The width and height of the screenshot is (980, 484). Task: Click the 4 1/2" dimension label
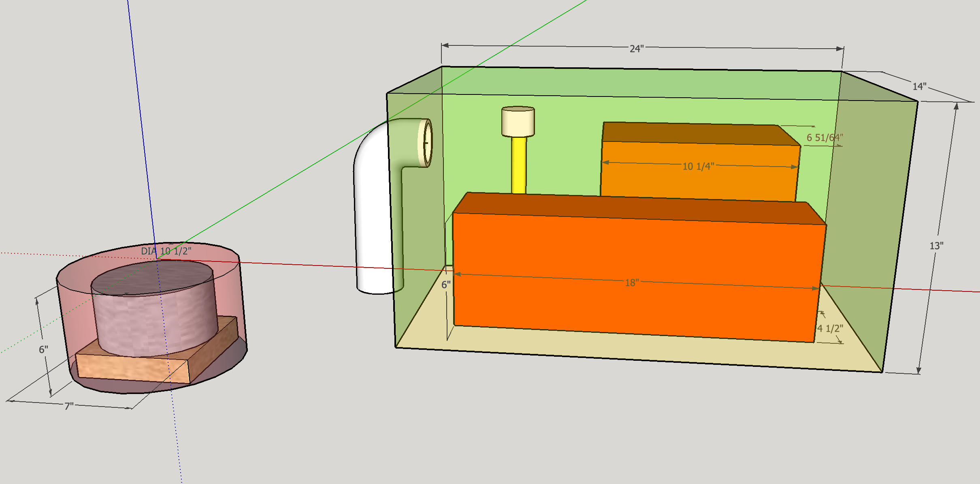click(830, 328)
